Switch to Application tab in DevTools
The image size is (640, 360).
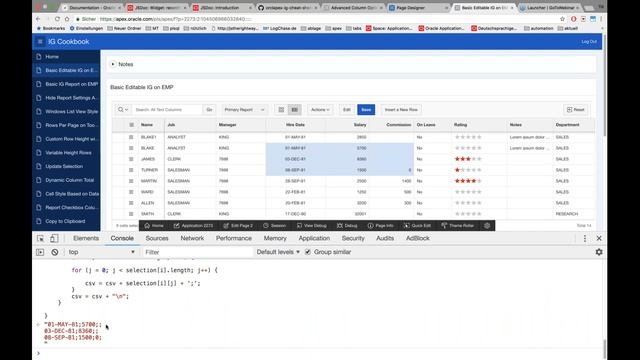[314, 238]
